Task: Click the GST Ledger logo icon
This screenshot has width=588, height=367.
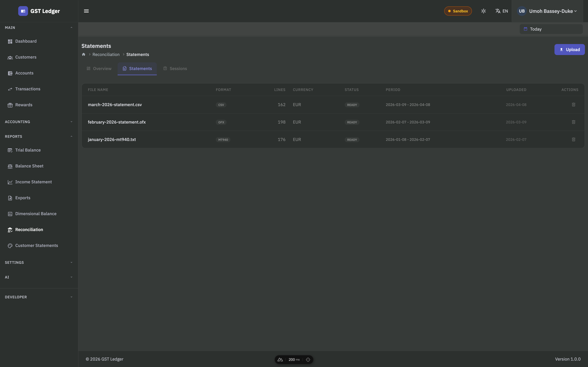Action: (x=23, y=11)
